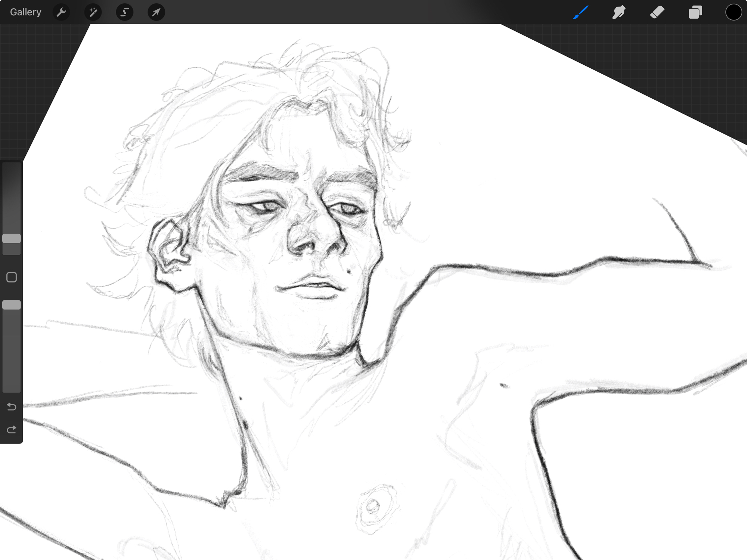Select the Transform arrow tool
Screen dimensions: 747x560
coord(156,12)
